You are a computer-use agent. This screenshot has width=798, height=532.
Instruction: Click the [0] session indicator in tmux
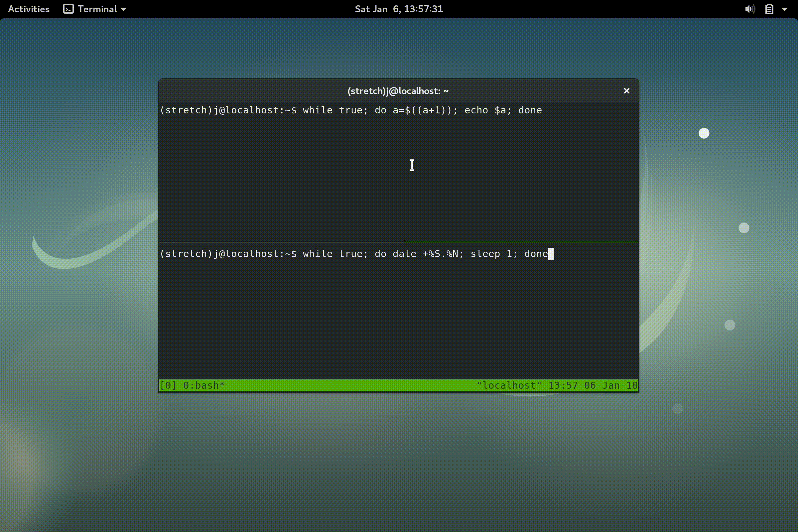coord(168,385)
